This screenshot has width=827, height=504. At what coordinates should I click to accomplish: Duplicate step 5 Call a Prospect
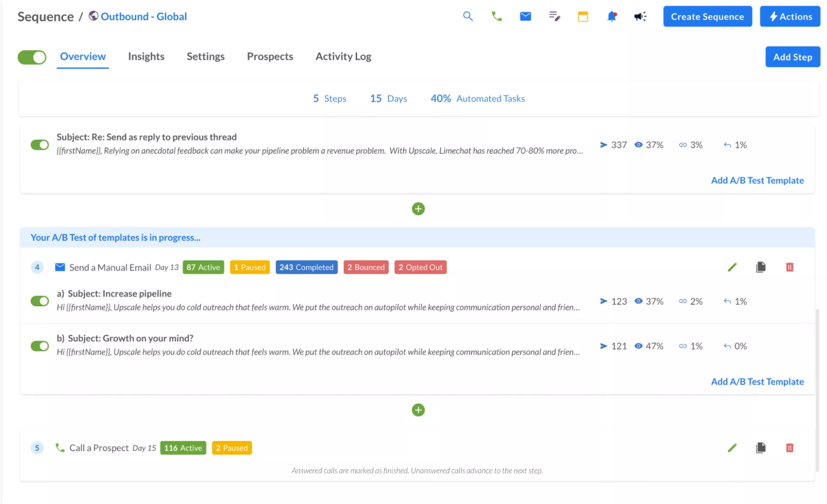(x=761, y=448)
